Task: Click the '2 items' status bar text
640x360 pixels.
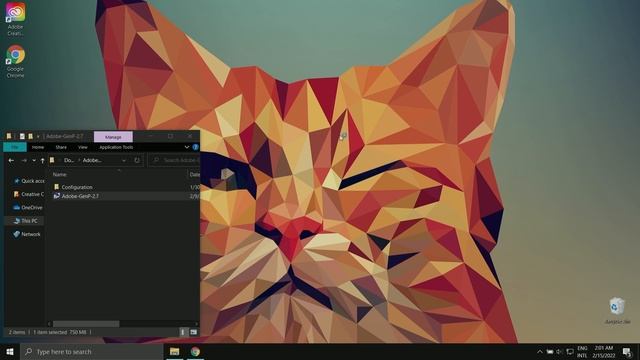Action: 17,332
